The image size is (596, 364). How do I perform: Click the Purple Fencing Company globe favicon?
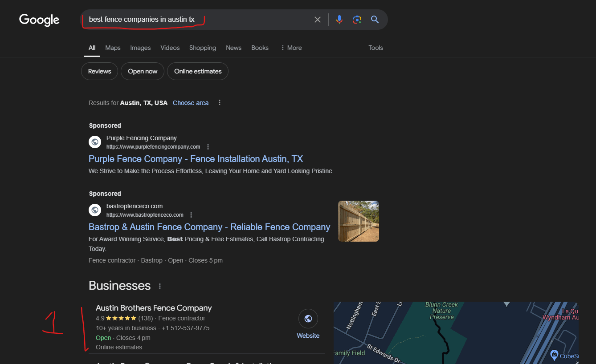(x=95, y=142)
